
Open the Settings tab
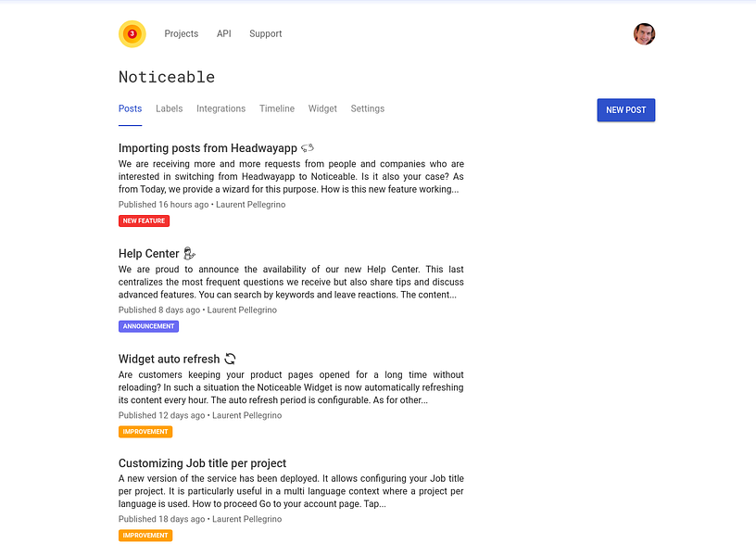368,108
